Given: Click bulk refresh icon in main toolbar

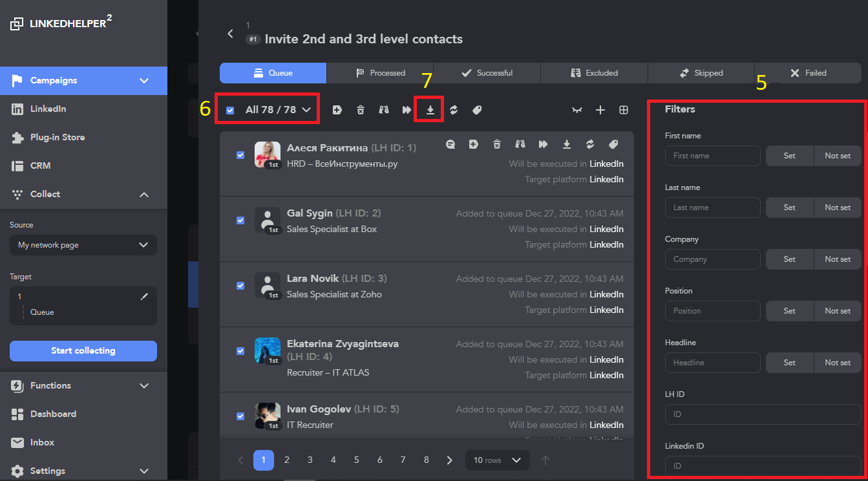Looking at the screenshot, I should (x=454, y=110).
